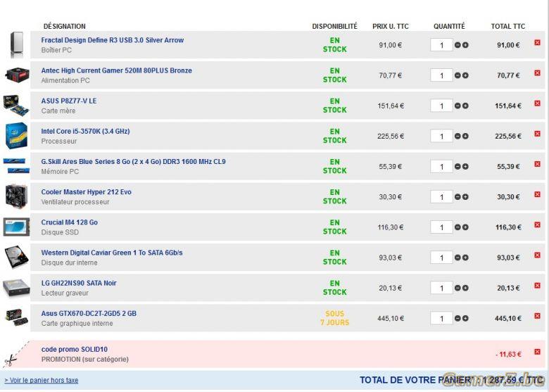
Task: Open ASUS P8Z77-V LE product link
Action: [69, 101]
